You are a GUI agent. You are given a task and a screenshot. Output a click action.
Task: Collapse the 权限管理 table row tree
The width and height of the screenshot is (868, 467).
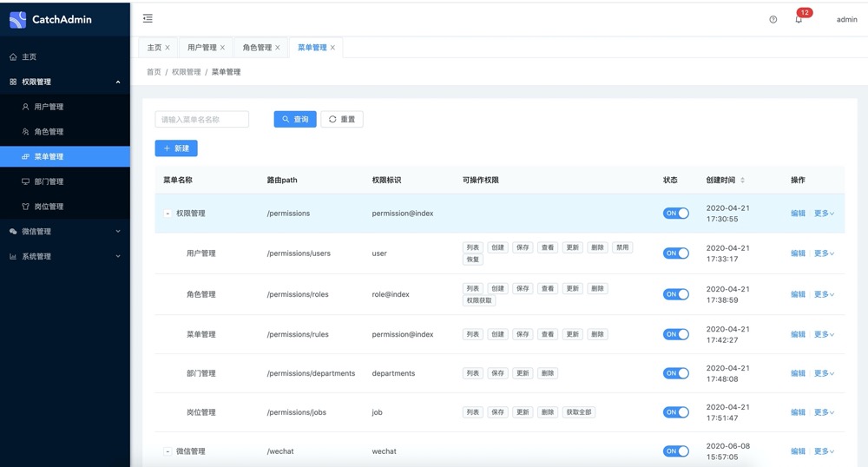point(168,213)
